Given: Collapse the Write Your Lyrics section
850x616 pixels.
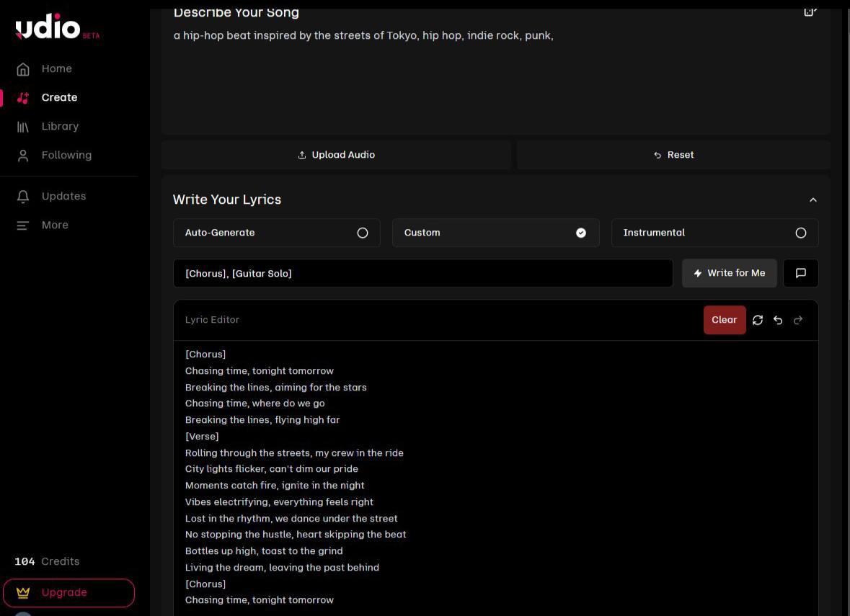Looking at the screenshot, I should pos(813,200).
